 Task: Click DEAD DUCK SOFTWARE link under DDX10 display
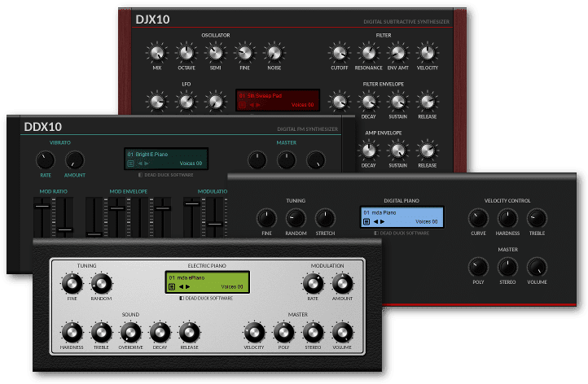[166, 175]
